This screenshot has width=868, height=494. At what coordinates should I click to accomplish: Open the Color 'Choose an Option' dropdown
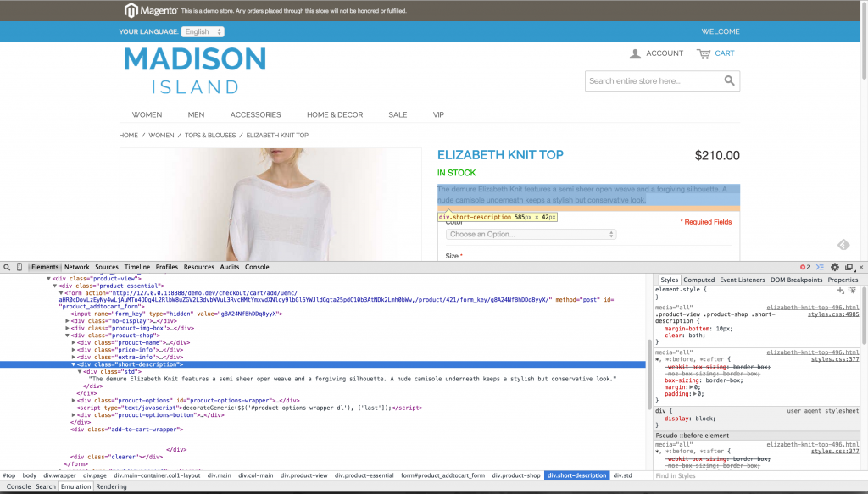tap(531, 235)
